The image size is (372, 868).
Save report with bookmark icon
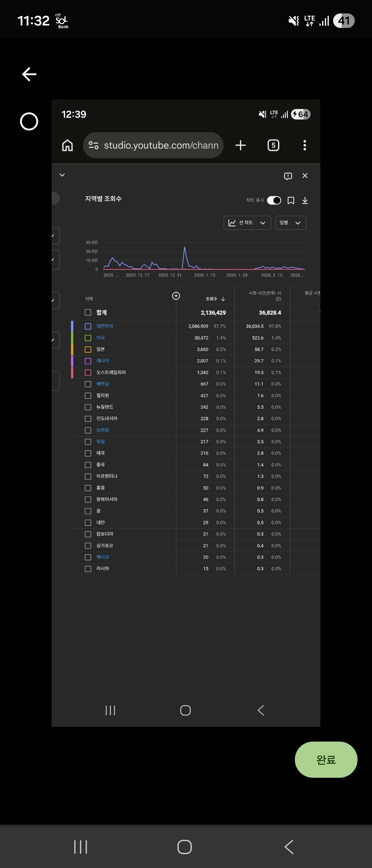(291, 200)
